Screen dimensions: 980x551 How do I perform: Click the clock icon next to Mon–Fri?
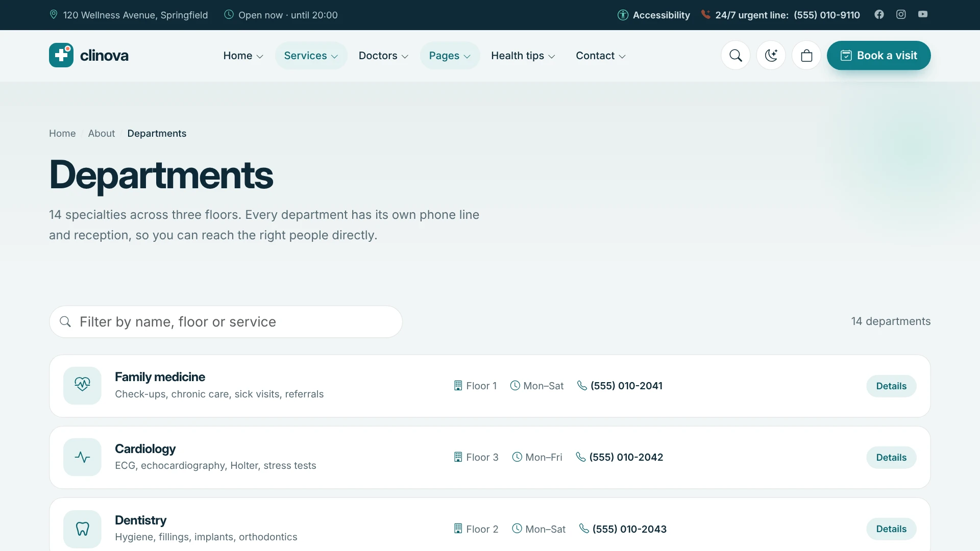click(517, 457)
